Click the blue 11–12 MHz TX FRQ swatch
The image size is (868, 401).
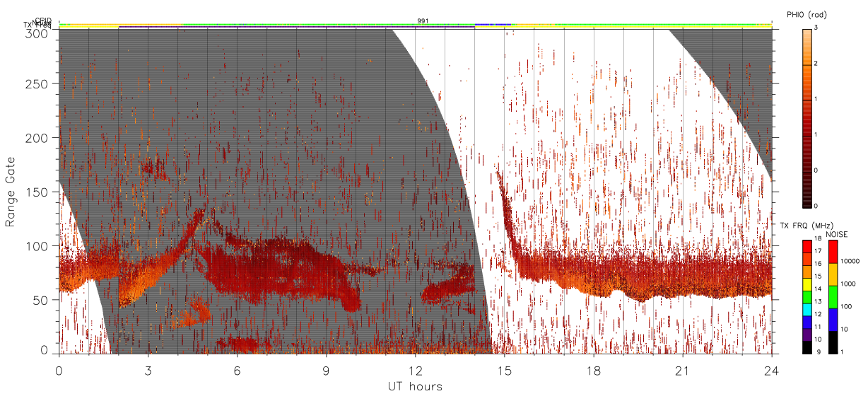tap(807, 322)
